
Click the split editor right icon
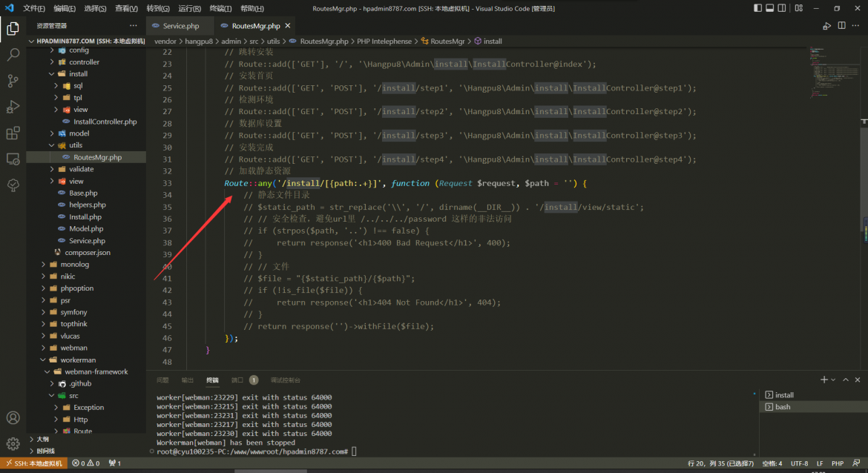(844, 26)
